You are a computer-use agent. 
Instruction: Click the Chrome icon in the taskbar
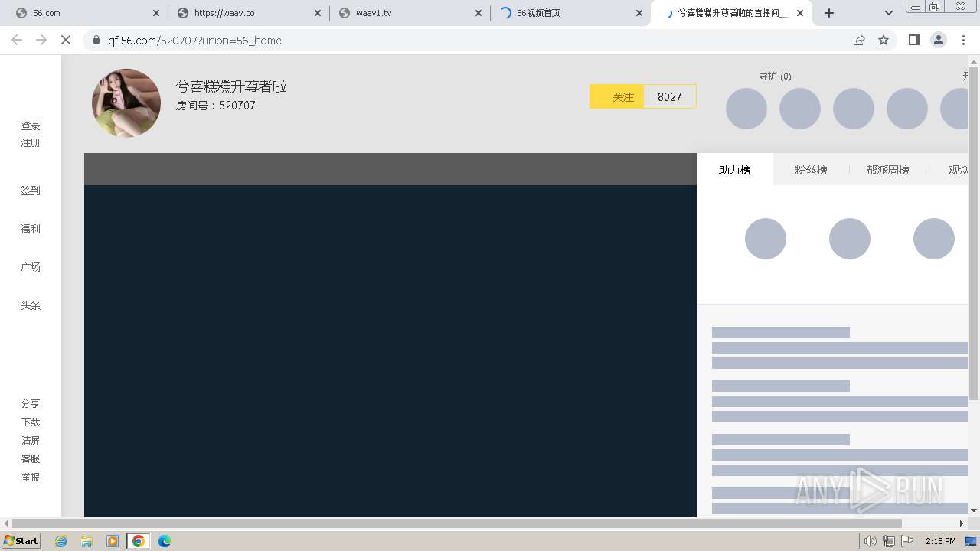click(139, 541)
